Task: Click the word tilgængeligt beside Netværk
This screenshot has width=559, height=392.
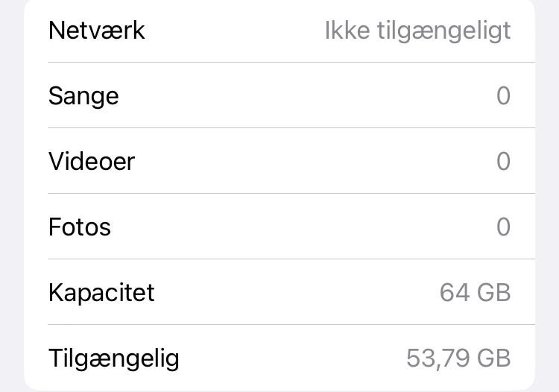Action: (x=442, y=31)
